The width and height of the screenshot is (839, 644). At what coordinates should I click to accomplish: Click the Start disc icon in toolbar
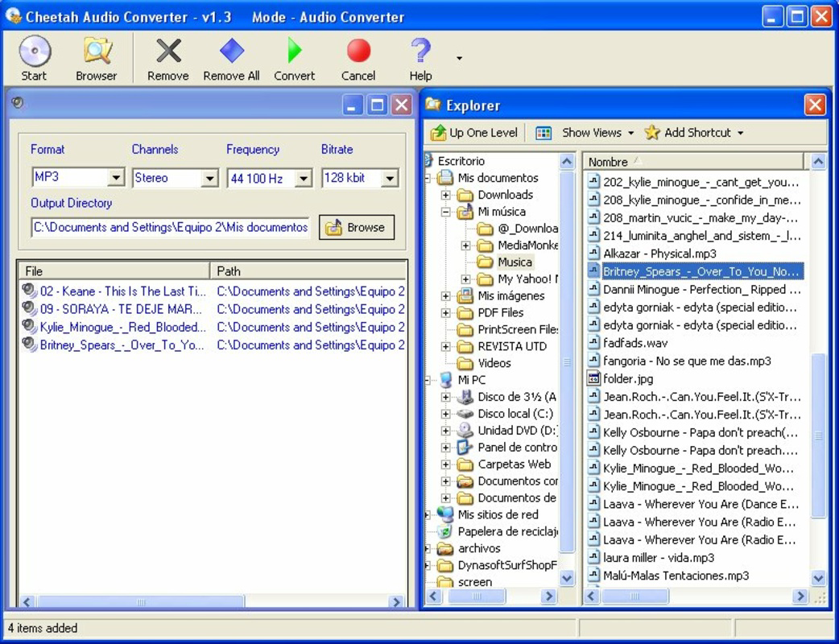[x=35, y=51]
